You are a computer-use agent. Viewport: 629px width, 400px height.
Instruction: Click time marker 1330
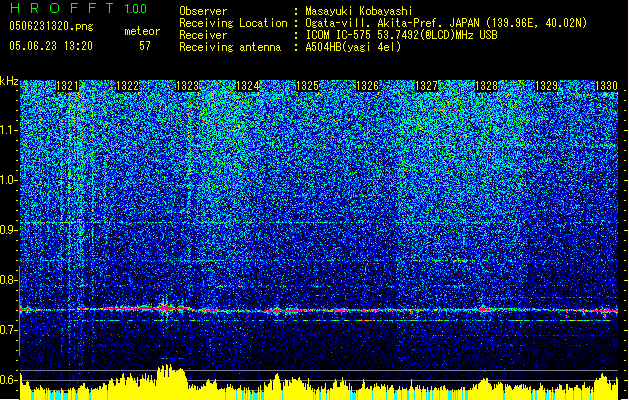tap(606, 86)
